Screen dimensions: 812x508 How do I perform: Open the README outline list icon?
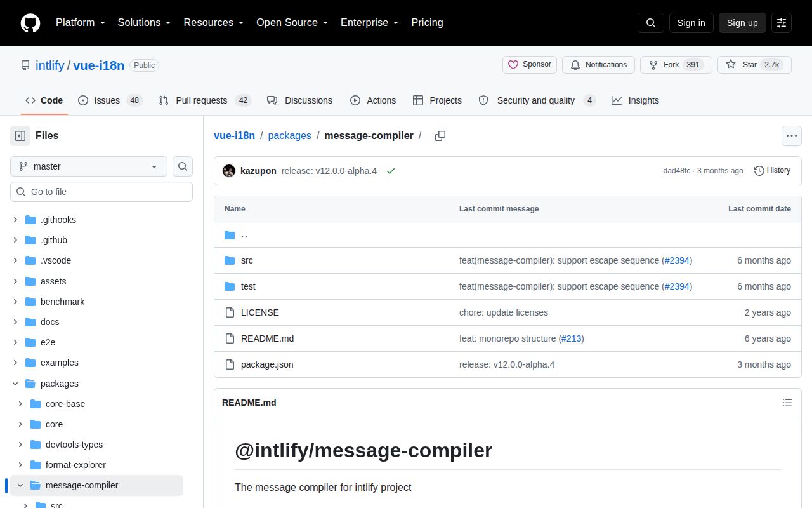(x=787, y=403)
